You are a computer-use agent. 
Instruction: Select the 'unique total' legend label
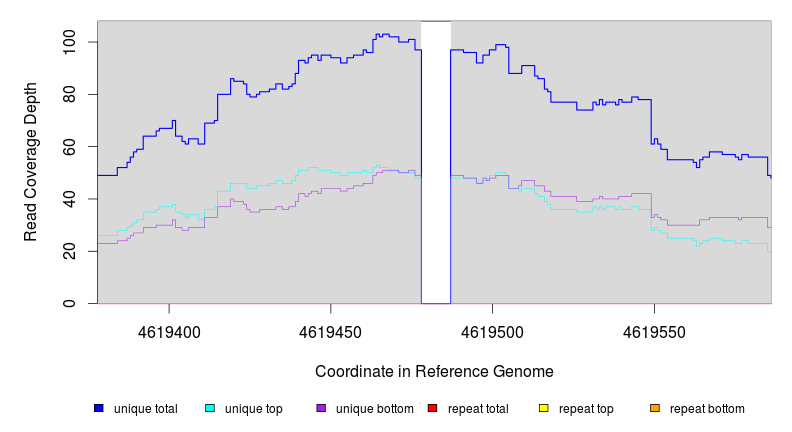pyautogui.click(x=145, y=409)
